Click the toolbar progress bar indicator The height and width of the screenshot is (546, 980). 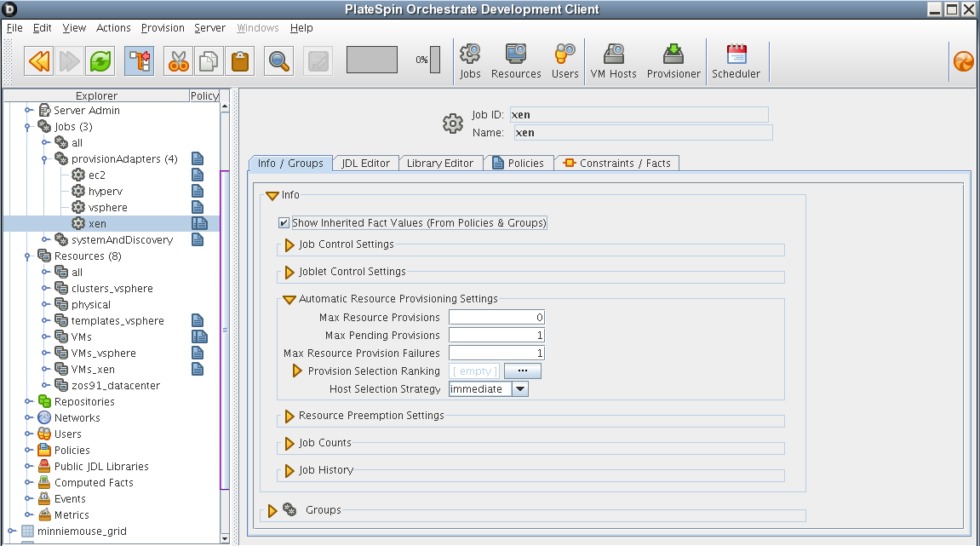coord(372,60)
